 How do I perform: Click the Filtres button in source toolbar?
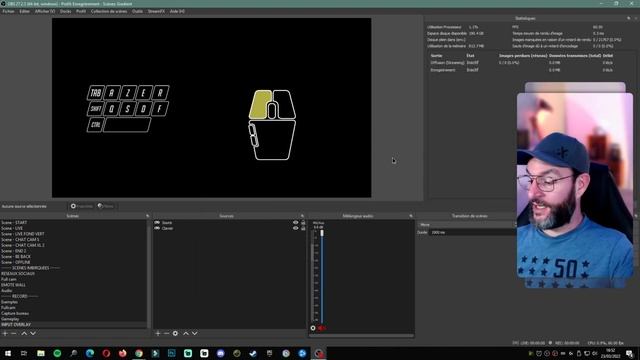point(106,206)
